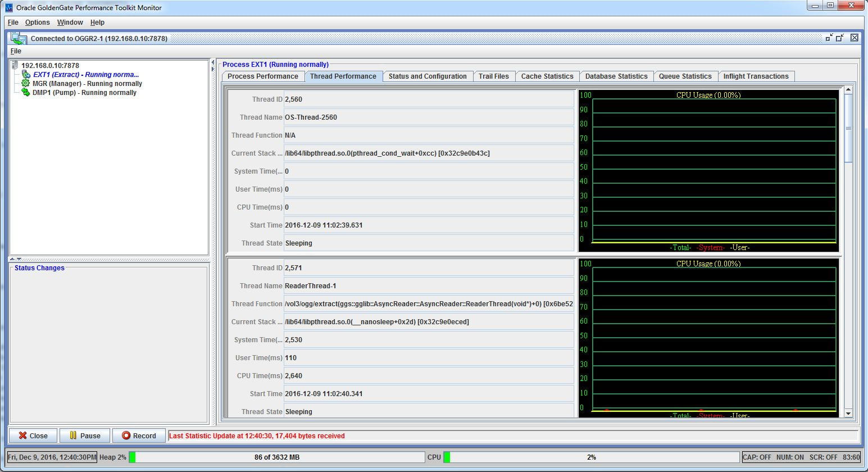This screenshot has width=868, height=472.
Task: Click the small arrows on the Status Changes splitter
Action: 15,259
